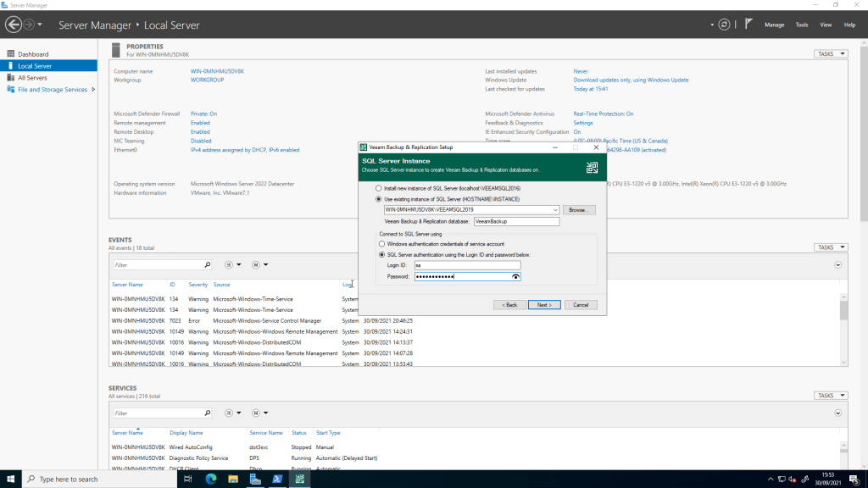Click the Login ID input field
This screenshot has height=488, width=868.
467,265
